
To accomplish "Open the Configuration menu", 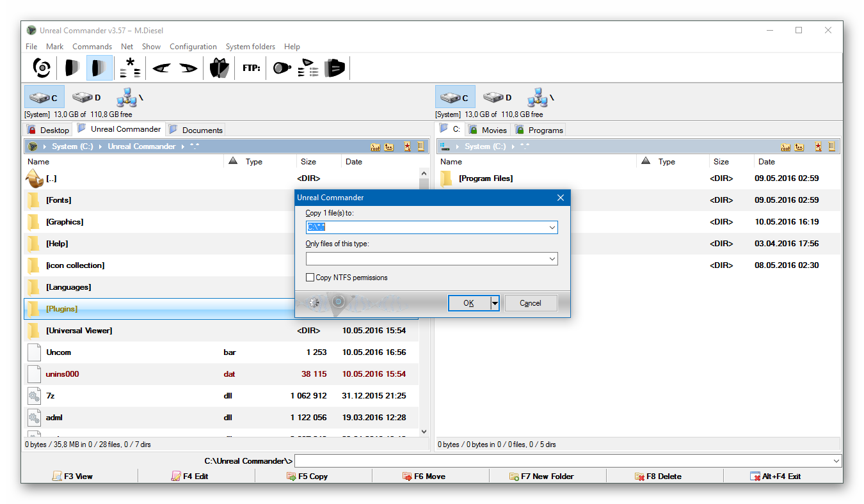I will coord(193,47).
